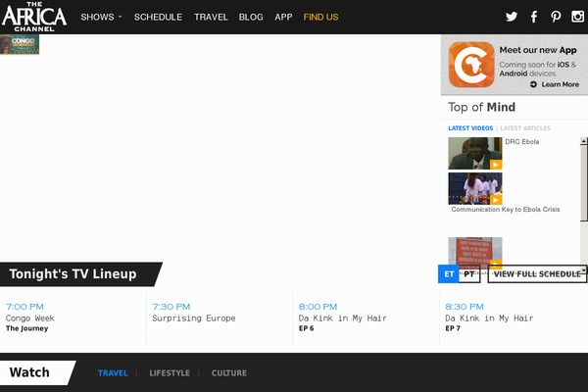The height and width of the screenshot is (392, 588).
Task: Open the DRC Ebola video thumbnail
Action: tap(474, 153)
